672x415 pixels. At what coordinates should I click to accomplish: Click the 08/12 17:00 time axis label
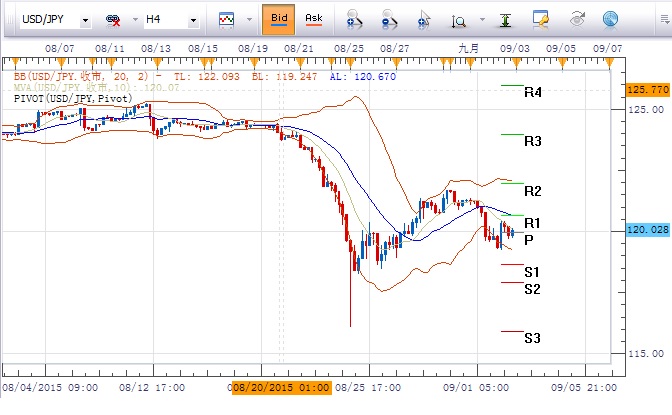click(x=152, y=388)
